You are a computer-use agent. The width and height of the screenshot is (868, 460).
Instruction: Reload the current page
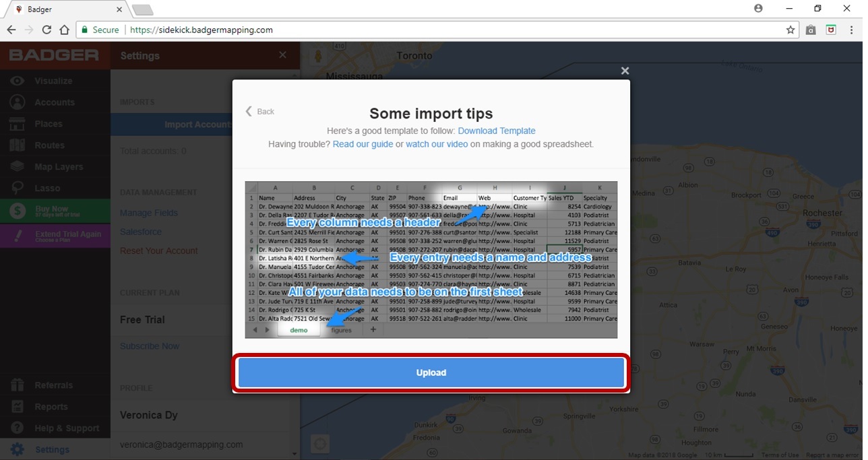pyautogui.click(x=46, y=30)
